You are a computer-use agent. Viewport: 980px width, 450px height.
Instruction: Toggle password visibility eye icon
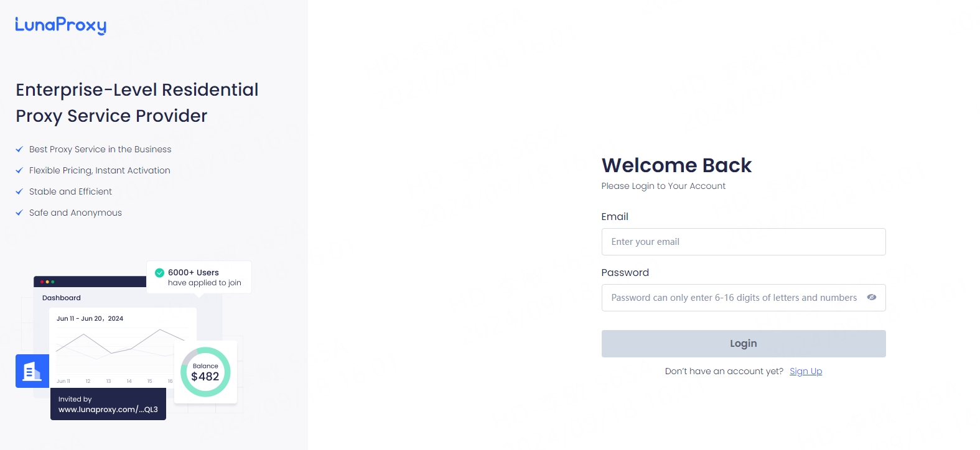[872, 298]
